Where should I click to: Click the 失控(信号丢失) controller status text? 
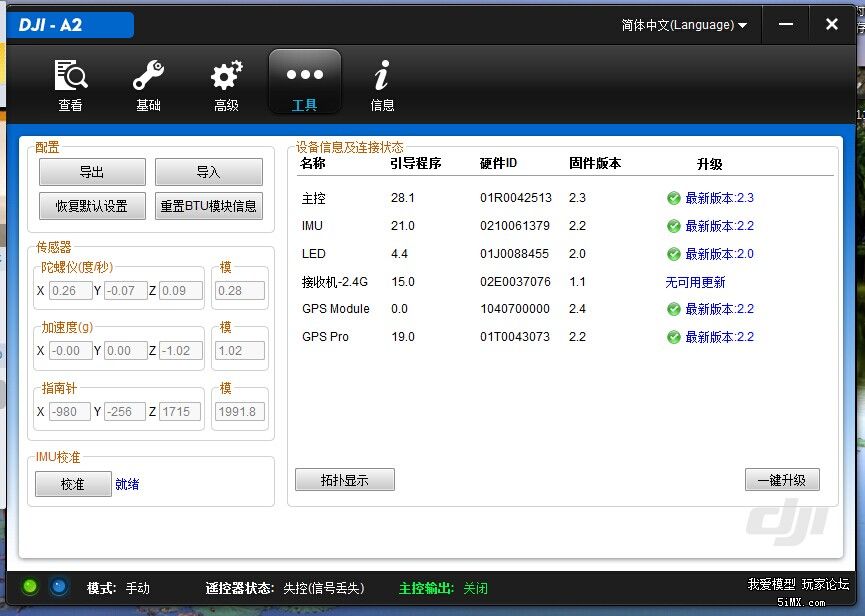(x=324, y=588)
